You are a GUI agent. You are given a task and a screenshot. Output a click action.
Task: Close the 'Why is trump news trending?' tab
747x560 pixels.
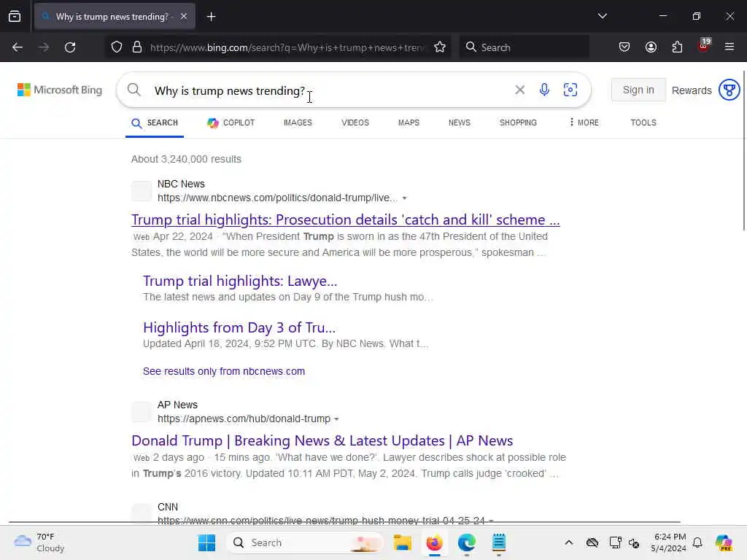pyautogui.click(x=184, y=17)
